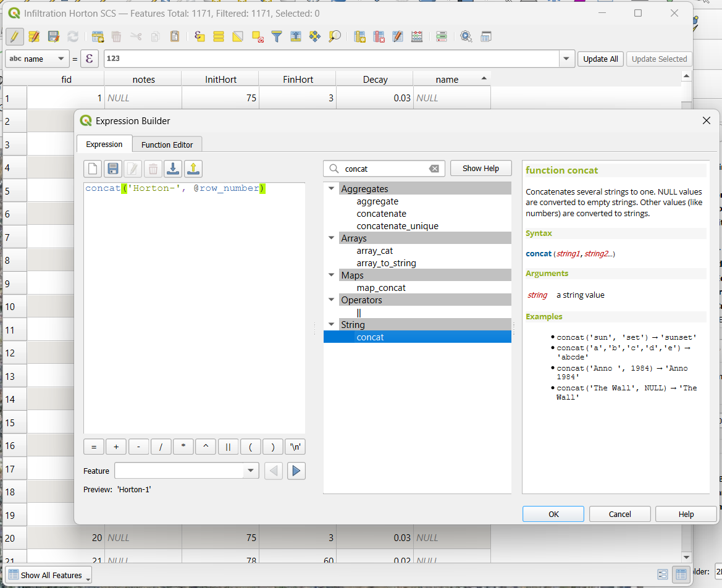Import user expressions with the blue down arrow icon
This screenshot has height=588, width=722.
[x=173, y=169]
